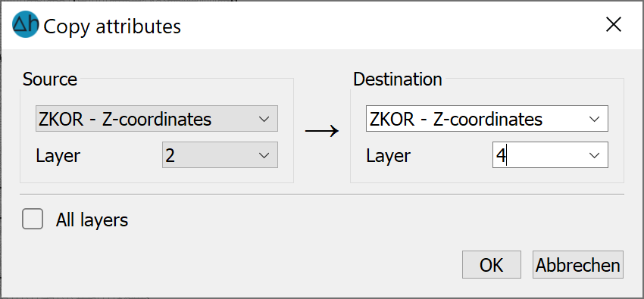
Task: Open the Source ZKOR - Z-coordinates dropdown
Action: (x=157, y=119)
